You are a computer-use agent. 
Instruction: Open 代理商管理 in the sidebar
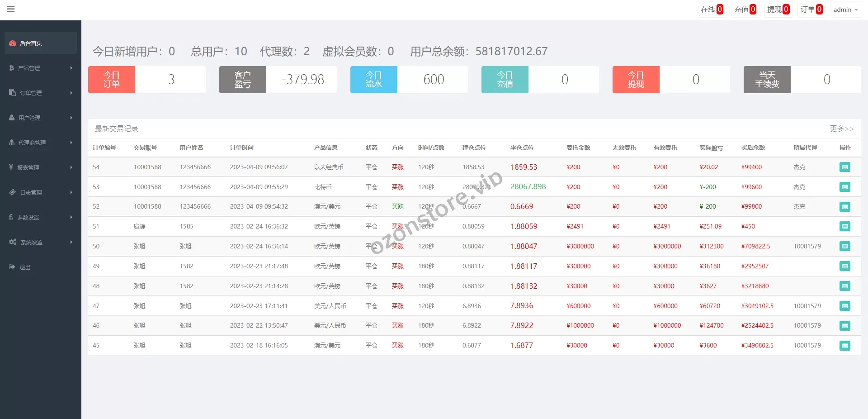point(32,143)
